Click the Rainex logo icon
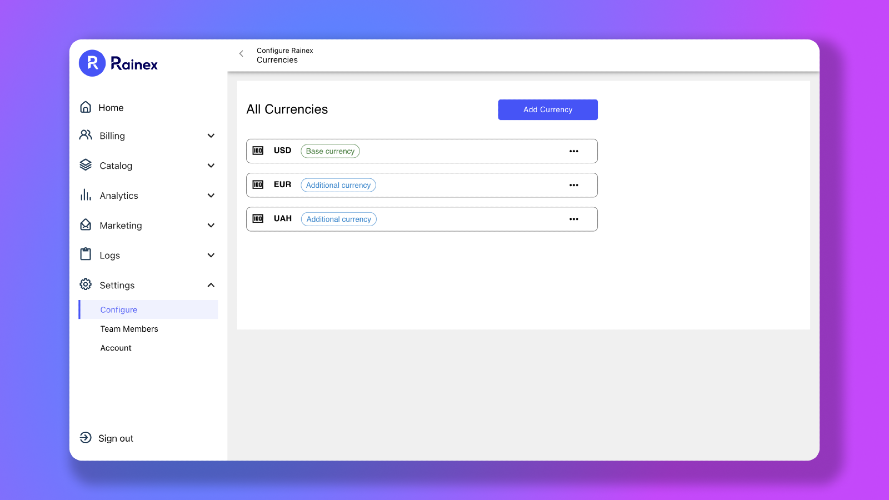The image size is (889, 500). coord(92,63)
